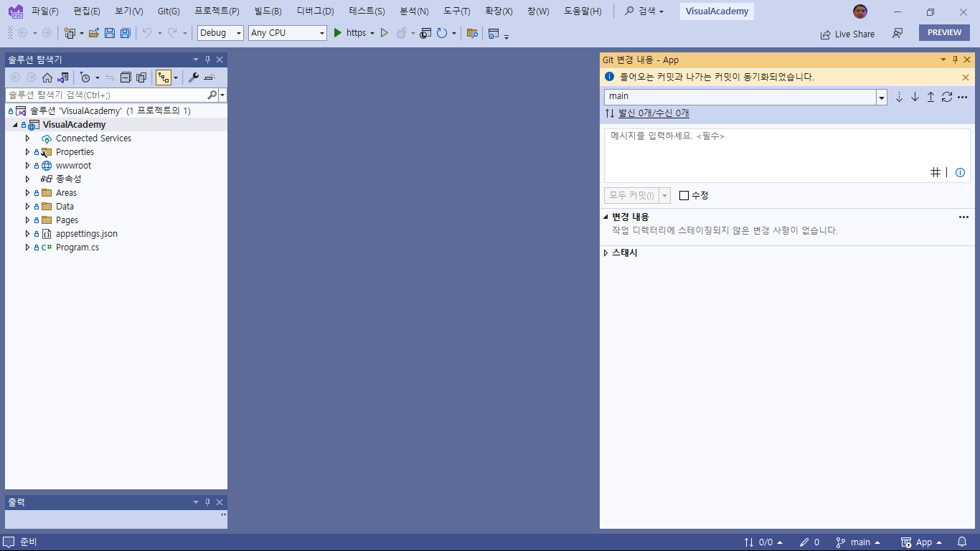980x551 pixels.
Task: Collapse all nodes in Solution Explorer
Action: tap(126, 77)
